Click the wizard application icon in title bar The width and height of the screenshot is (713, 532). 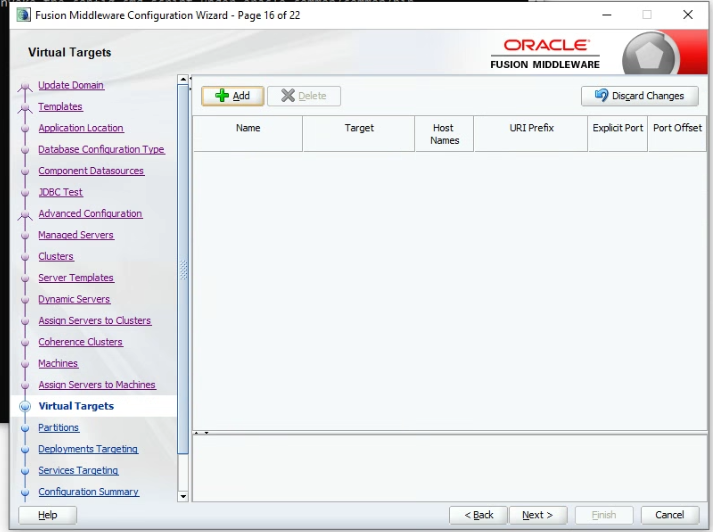pyautogui.click(x=23, y=15)
